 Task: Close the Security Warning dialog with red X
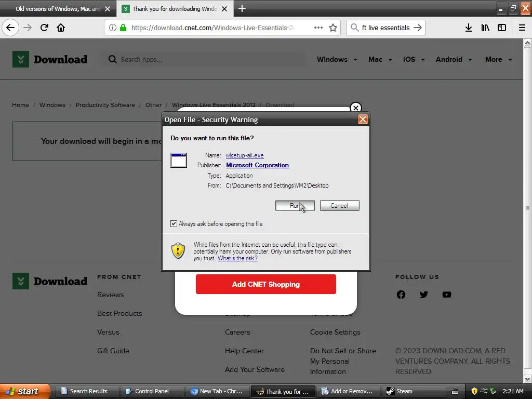pyautogui.click(x=363, y=119)
